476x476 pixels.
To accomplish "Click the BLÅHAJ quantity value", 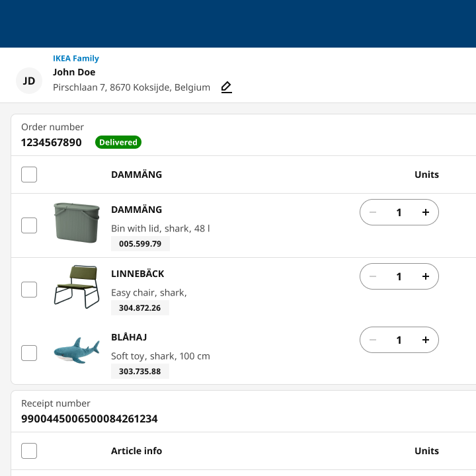I will click(x=399, y=340).
